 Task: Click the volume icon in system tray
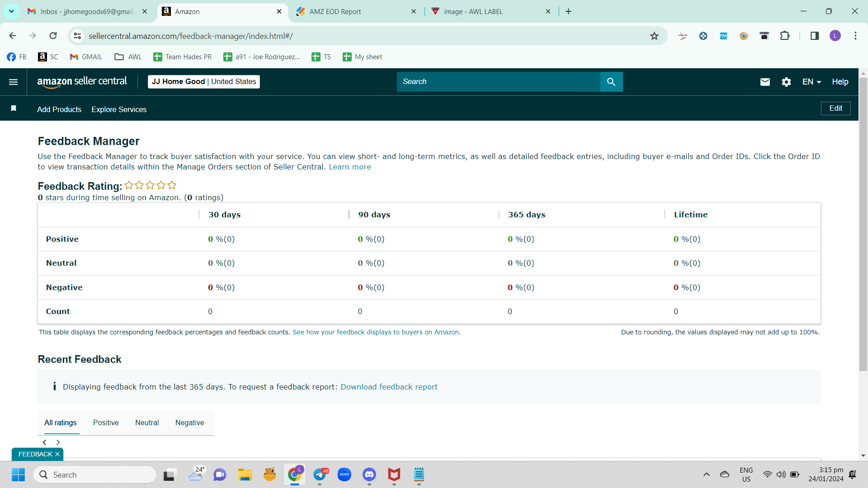click(x=781, y=474)
